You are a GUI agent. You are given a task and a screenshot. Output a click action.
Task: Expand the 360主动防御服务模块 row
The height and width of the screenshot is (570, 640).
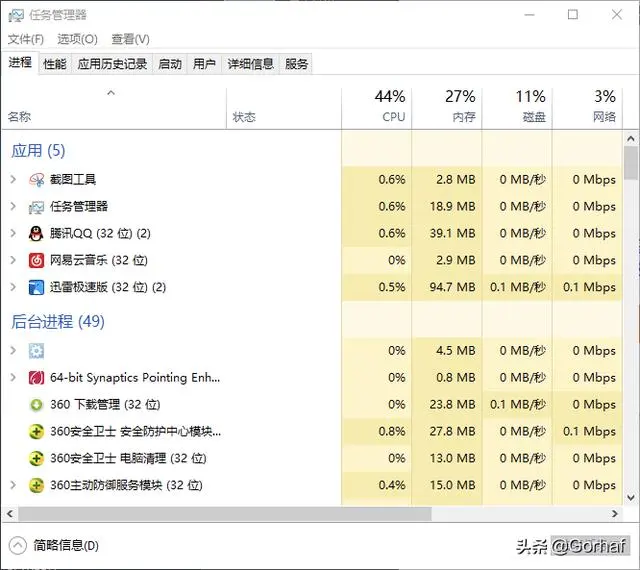(13, 485)
